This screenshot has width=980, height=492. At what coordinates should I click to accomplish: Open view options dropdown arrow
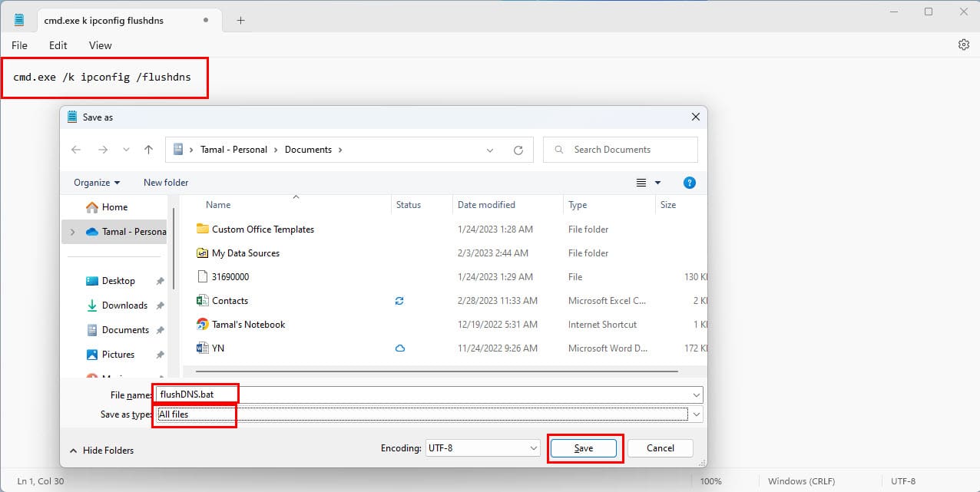(x=657, y=183)
